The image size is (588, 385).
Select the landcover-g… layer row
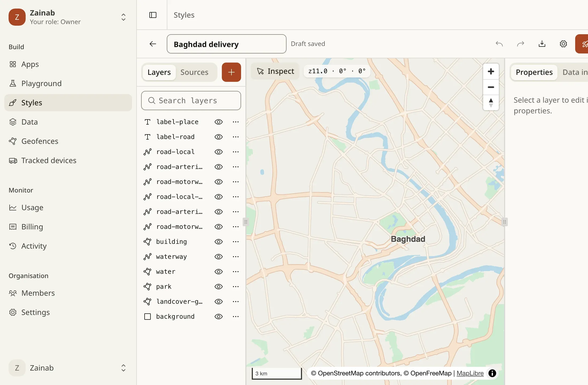click(191, 302)
